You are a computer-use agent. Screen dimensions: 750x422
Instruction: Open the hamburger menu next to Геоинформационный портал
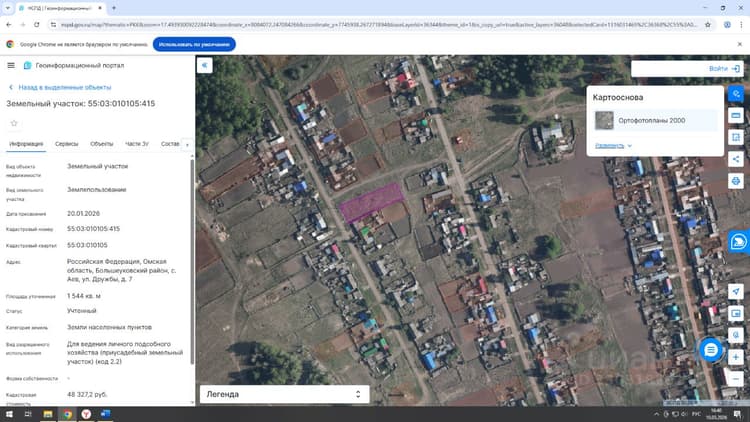point(11,65)
